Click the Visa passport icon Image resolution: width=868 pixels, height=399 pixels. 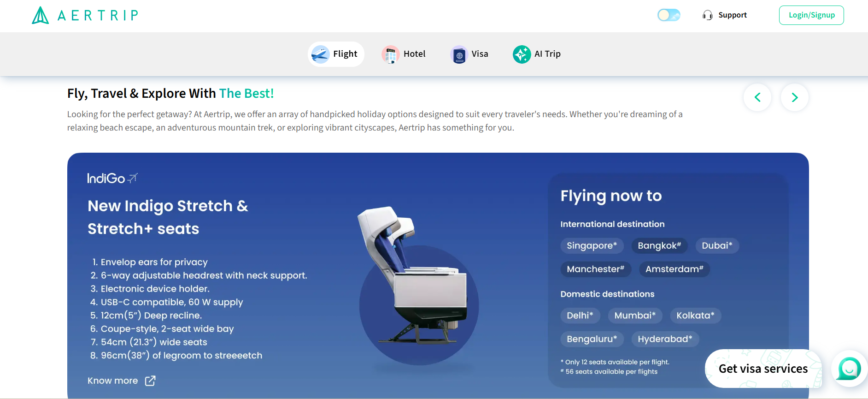point(459,54)
